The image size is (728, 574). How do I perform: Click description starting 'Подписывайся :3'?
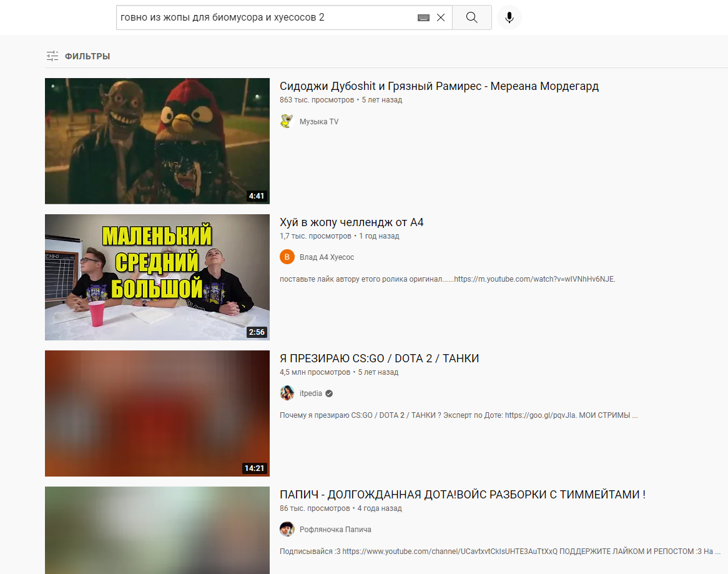(x=500, y=552)
